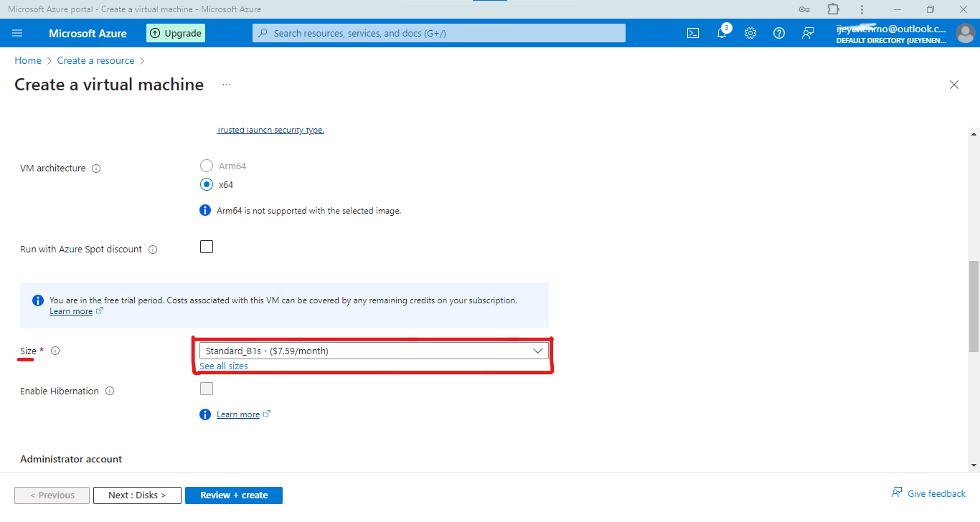
Task: Close the Create a virtual machine blade
Action: pyautogui.click(x=954, y=85)
